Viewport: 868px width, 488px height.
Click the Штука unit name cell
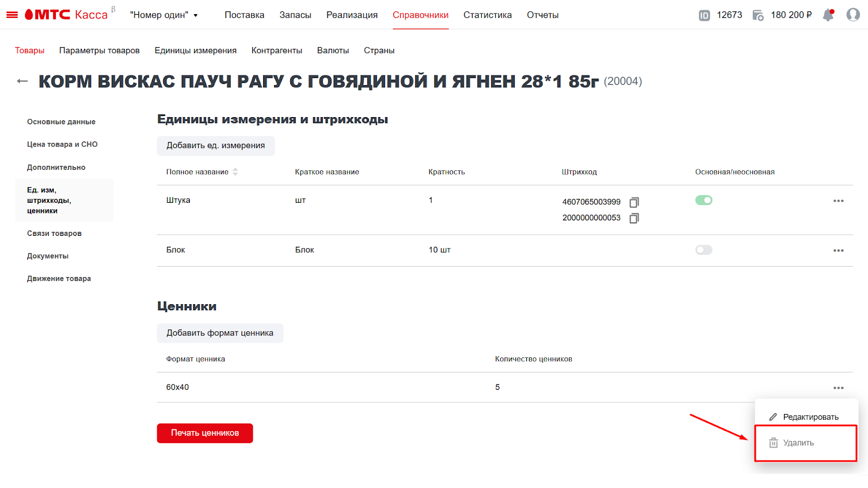[178, 200]
